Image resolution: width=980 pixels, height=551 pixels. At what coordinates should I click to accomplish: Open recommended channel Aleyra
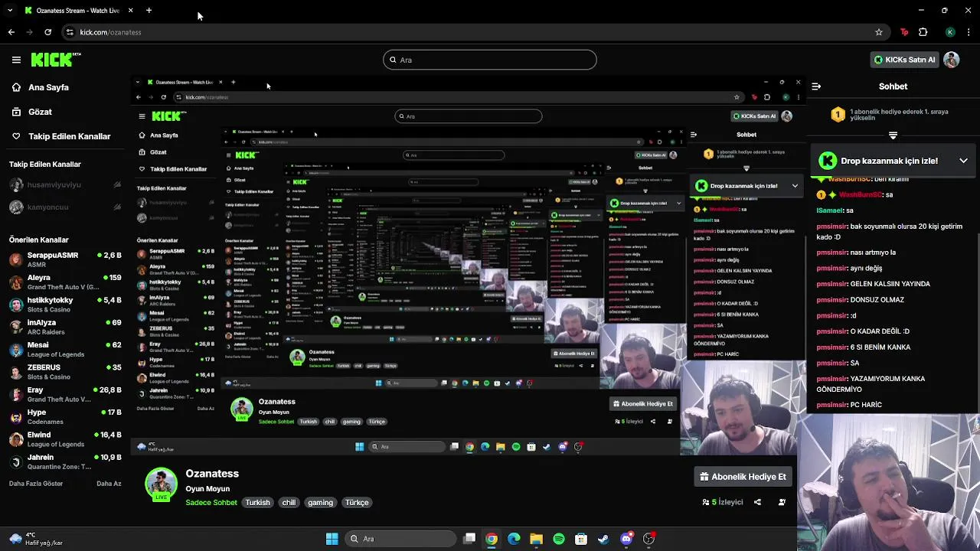click(65, 282)
